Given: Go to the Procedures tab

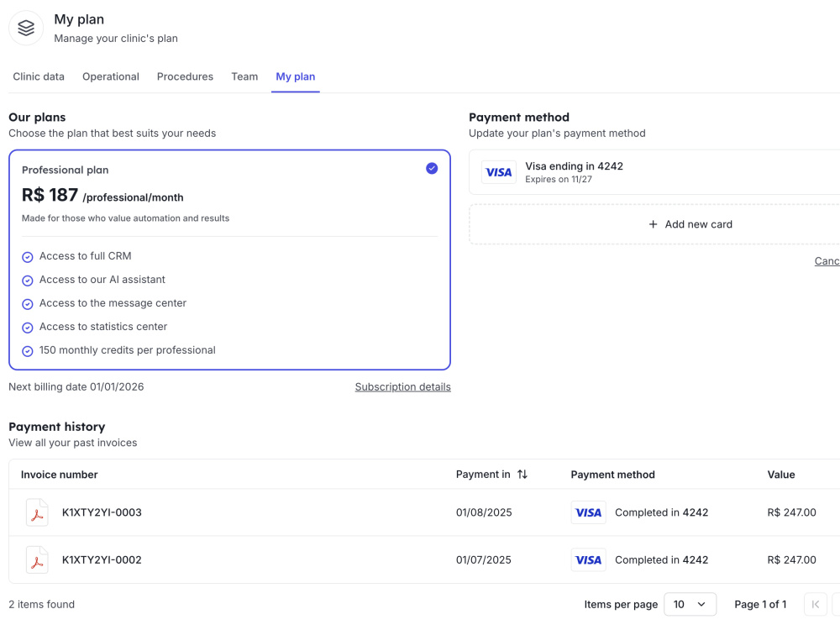Looking at the screenshot, I should [x=185, y=76].
